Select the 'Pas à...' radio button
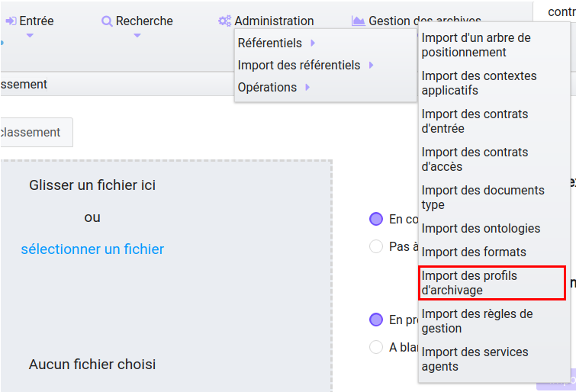Screen dimensions: 576x392 375,246
